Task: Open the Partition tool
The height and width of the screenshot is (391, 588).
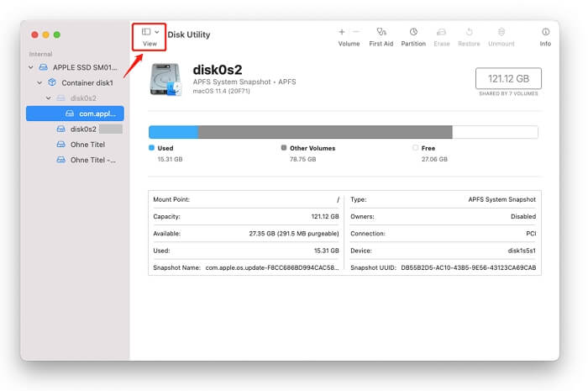Action: 413,37
